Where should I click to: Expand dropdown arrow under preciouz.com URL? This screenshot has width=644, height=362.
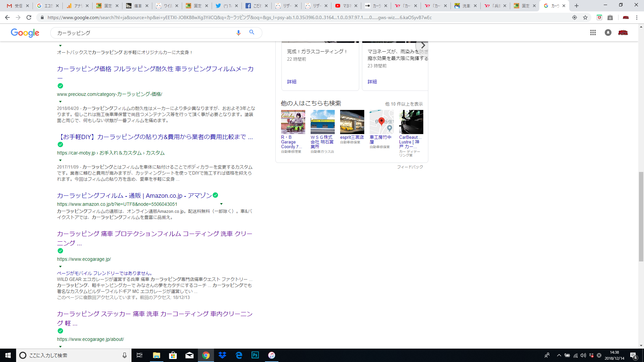tap(60, 102)
